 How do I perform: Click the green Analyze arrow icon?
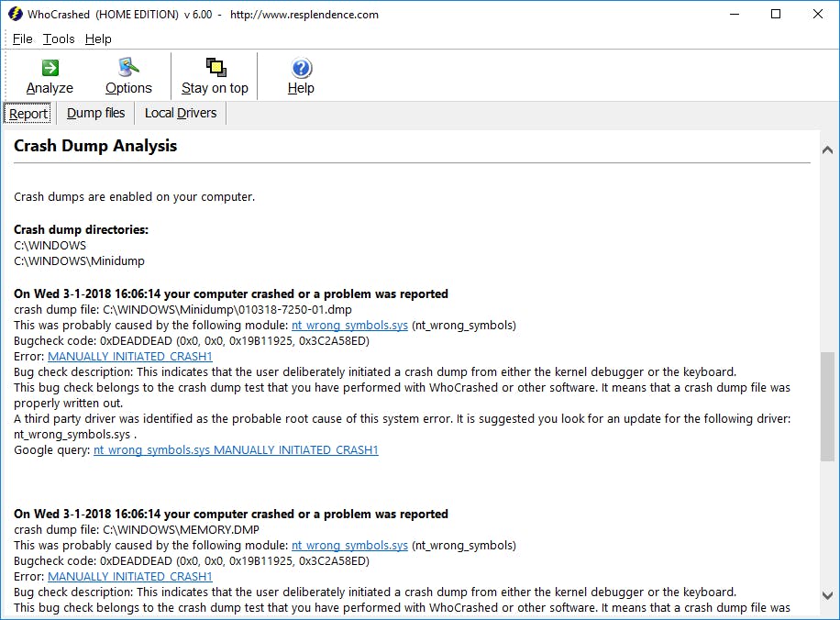(x=50, y=68)
